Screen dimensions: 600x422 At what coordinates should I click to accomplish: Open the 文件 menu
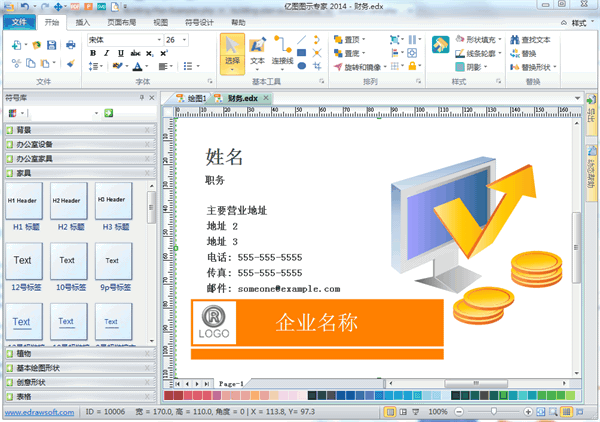[19, 22]
